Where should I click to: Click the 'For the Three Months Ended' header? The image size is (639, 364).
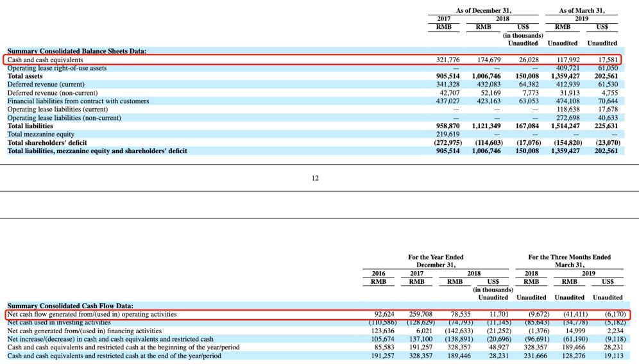(569, 257)
